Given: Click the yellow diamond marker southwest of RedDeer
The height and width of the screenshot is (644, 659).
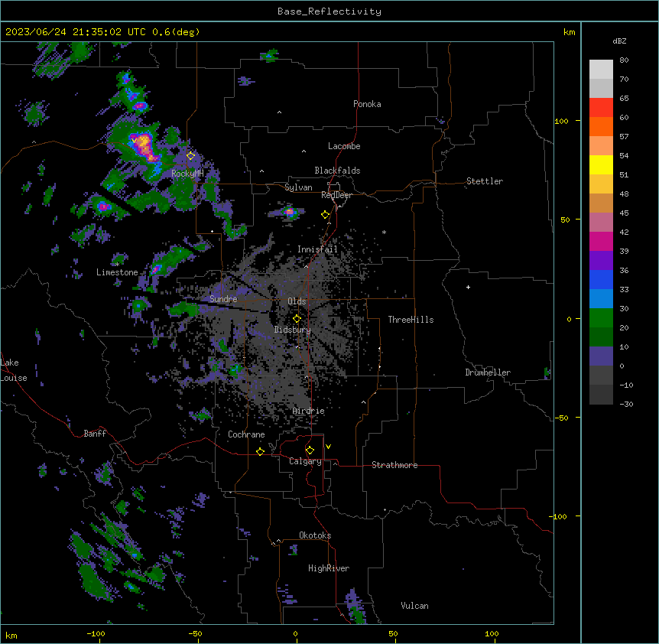Looking at the screenshot, I should (x=325, y=215).
